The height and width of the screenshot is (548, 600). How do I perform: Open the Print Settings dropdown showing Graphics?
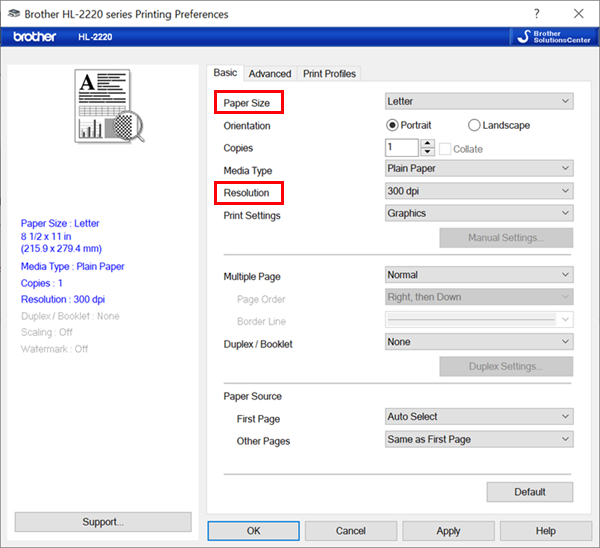point(479,213)
